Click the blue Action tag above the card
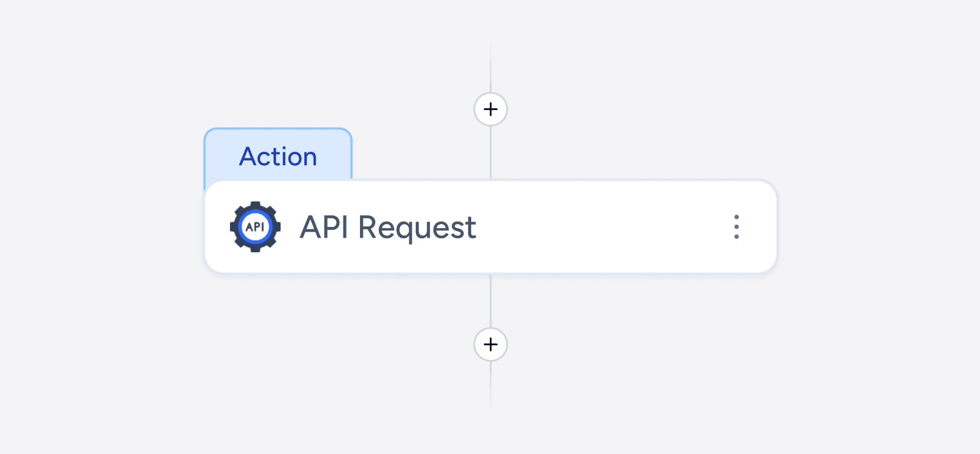The width and height of the screenshot is (980, 454). (x=278, y=156)
